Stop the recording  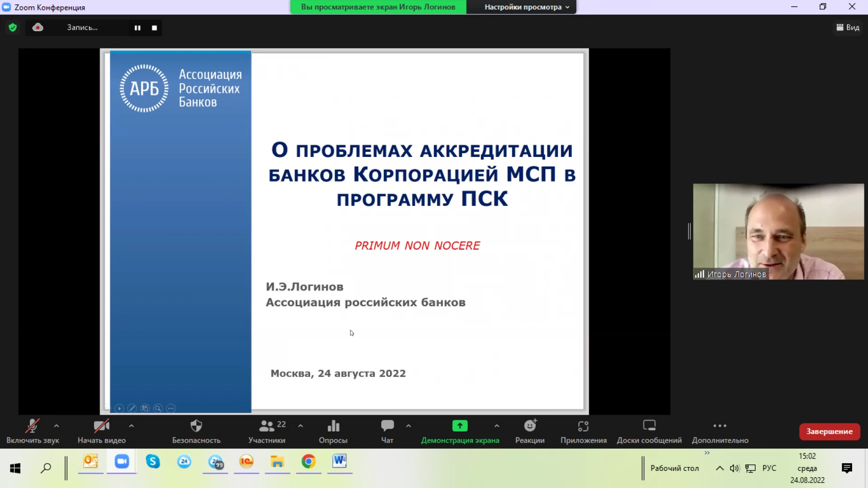pos(154,28)
